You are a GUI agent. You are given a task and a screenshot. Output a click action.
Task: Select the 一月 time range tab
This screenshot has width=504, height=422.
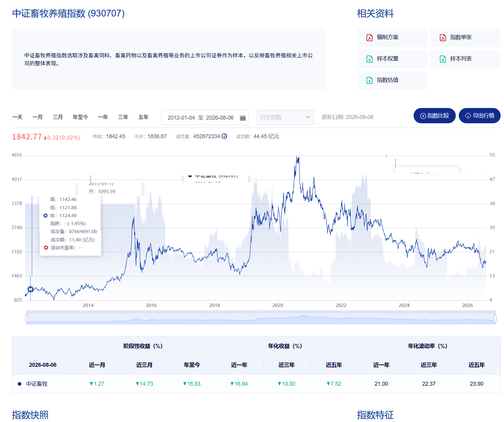click(38, 117)
